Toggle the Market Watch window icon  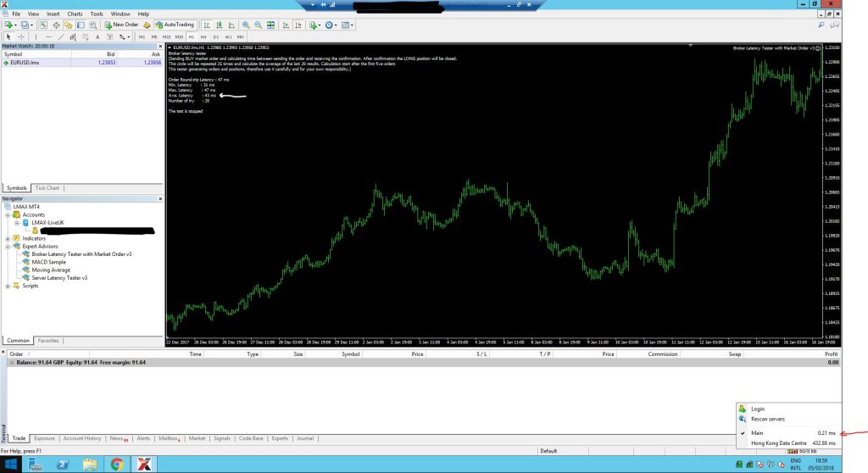(x=43, y=25)
